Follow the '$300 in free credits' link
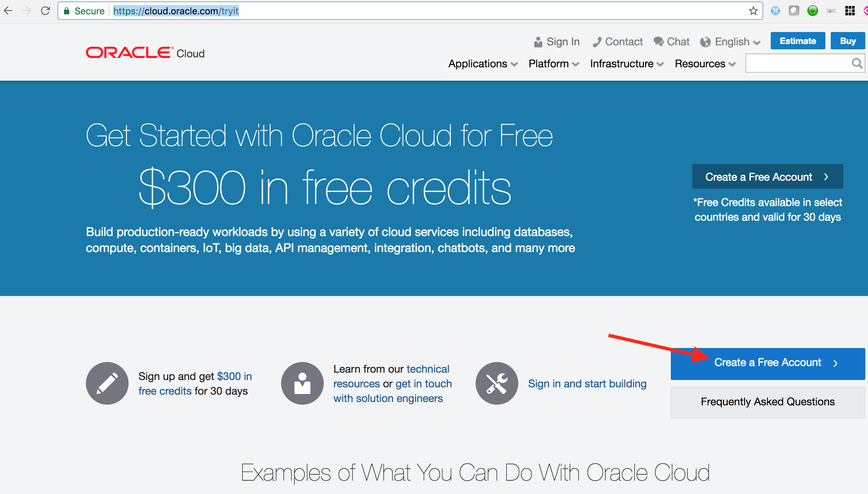868x494 pixels. (x=195, y=383)
